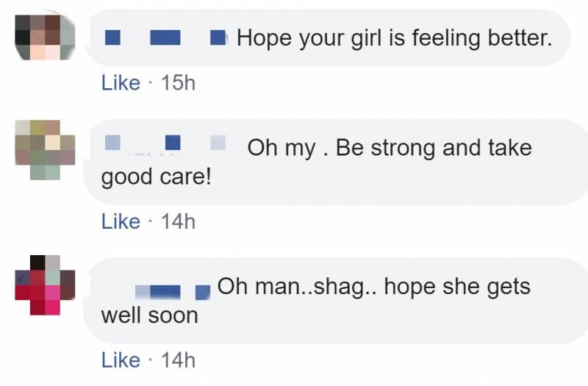Like the 'Hope your girl is feeling better' comment
Image resolution: width=588 pixels, height=386 pixels.
tap(121, 83)
